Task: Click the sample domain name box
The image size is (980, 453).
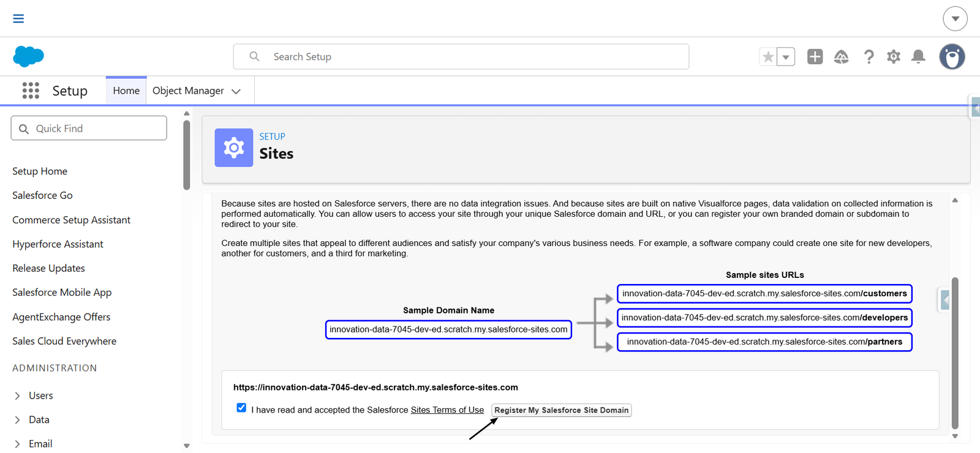Action: [448, 329]
